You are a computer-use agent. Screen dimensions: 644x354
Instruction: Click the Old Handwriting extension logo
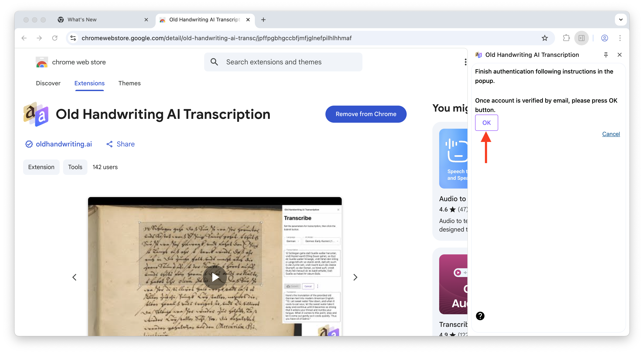click(x=36, y=114)
